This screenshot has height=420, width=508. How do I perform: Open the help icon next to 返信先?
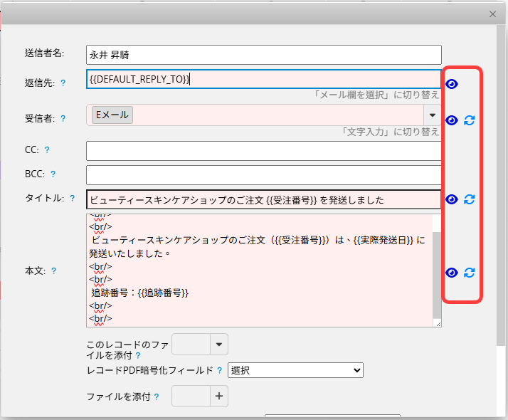click(x=63, y=83)
